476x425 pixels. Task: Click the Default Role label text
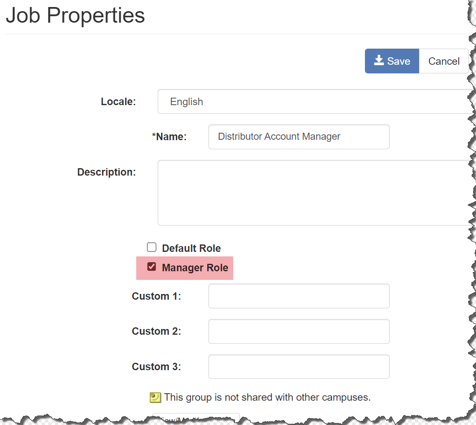(x=191, y=248)
